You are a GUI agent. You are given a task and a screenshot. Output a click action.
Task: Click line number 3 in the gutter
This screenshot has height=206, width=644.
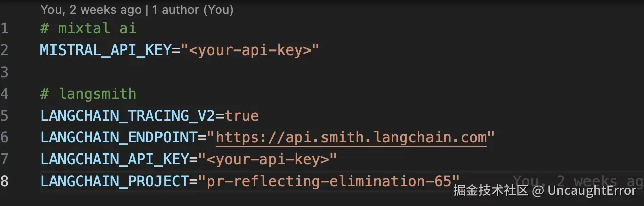coord(5,72)
